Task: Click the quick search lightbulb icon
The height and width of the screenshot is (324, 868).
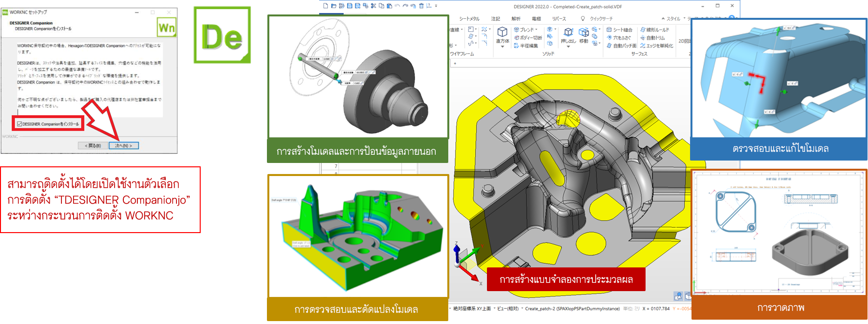Action: pos(583,18)
